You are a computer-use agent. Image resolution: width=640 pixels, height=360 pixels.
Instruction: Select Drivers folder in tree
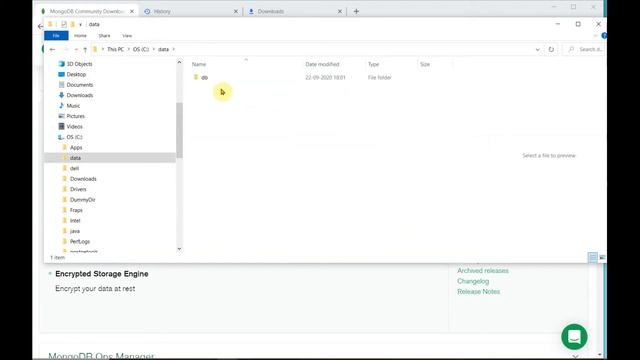coord(78,189)
